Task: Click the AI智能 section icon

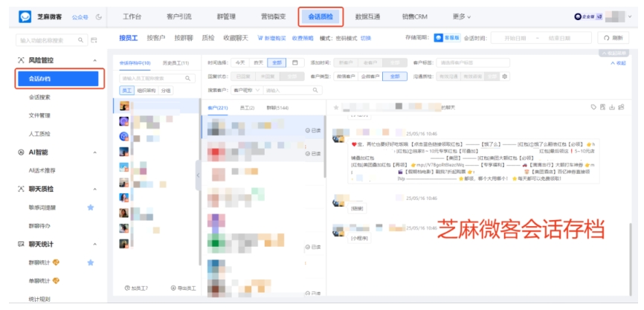Action: click(22, 152)
